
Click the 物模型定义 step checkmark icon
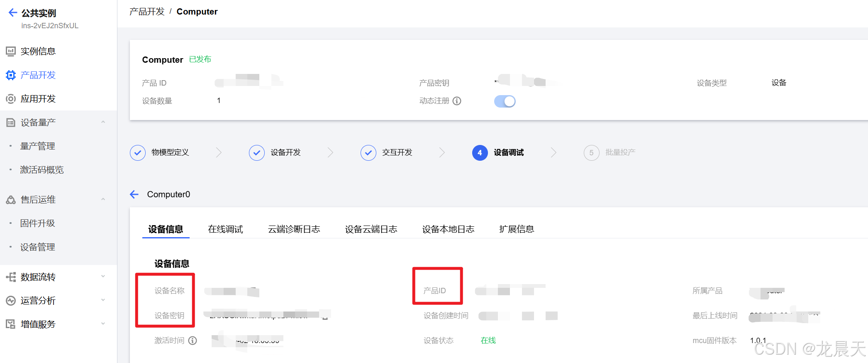[x=138, y=153]
